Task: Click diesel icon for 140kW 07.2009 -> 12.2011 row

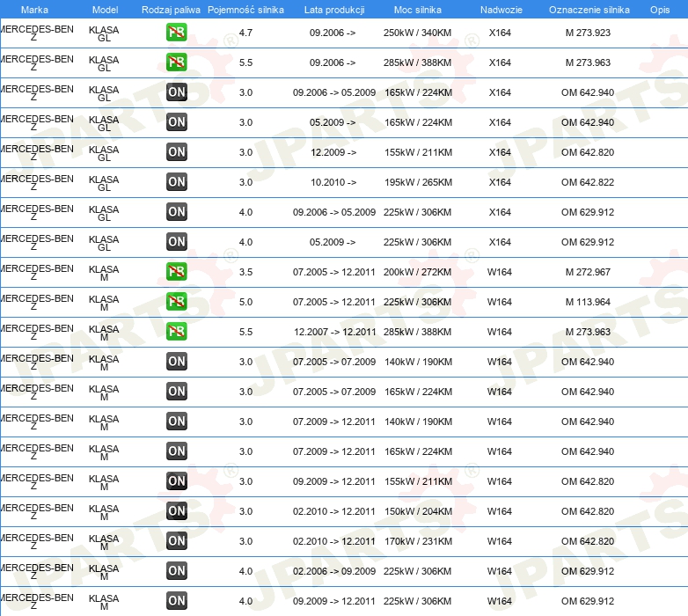Action: [x=176, y=422]
